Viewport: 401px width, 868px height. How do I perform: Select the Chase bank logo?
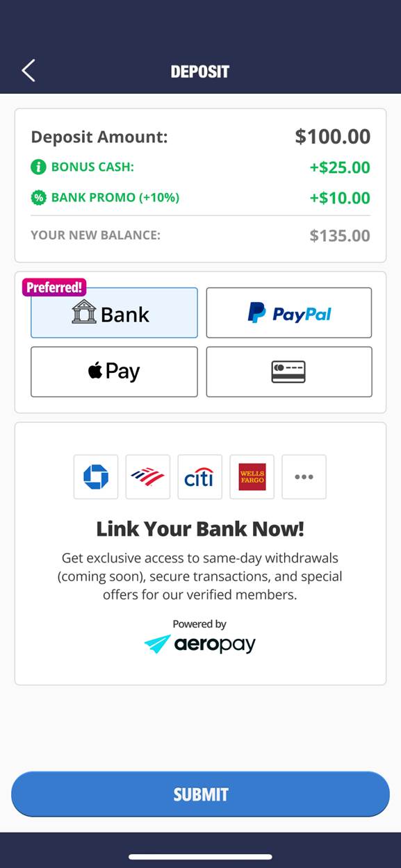tap(96, 477)
